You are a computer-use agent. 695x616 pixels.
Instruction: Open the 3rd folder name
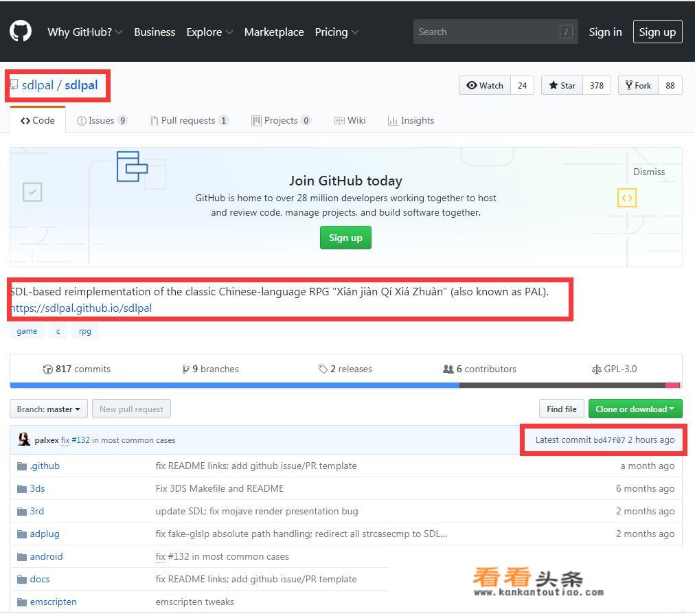coord(37,512)
